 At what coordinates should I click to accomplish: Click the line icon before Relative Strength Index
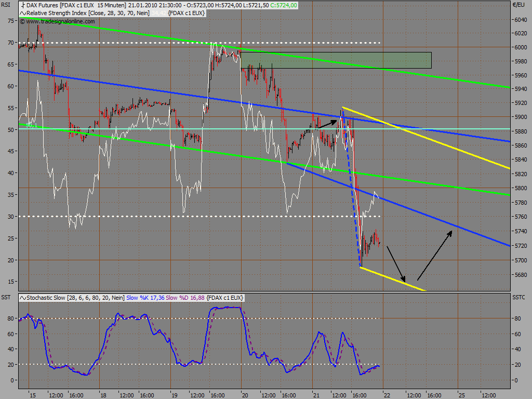(x=23, y=13)
